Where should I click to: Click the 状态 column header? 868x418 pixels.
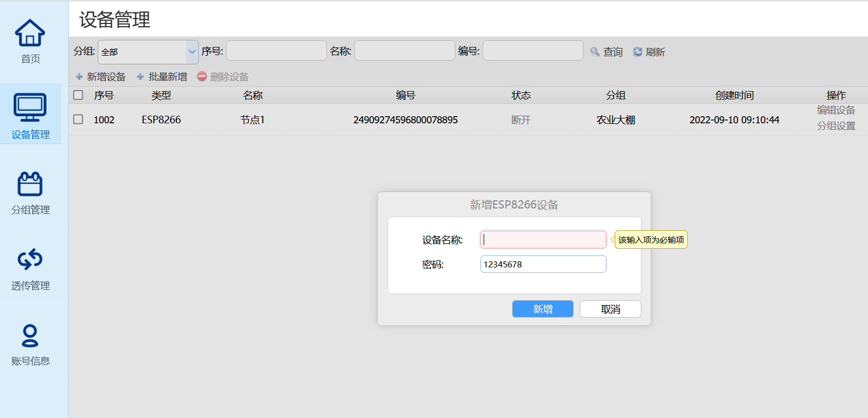(x=521, y=95)
